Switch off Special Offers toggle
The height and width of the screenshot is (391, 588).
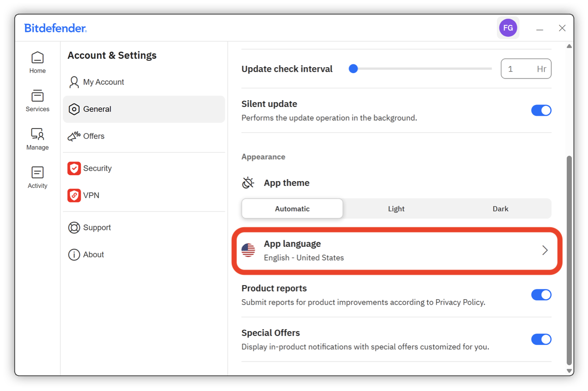(541, 339)
